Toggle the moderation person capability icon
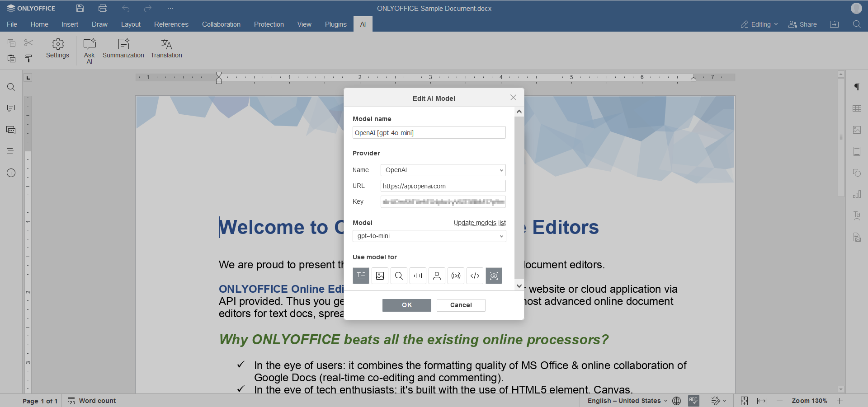Screen dimensions: 868x407 point(437,276)
